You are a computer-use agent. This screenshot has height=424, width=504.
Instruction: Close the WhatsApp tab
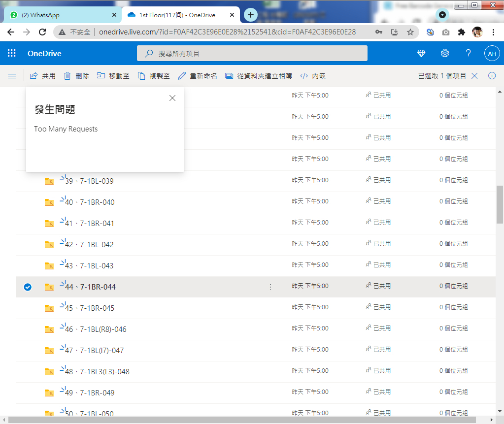[114, 15]
